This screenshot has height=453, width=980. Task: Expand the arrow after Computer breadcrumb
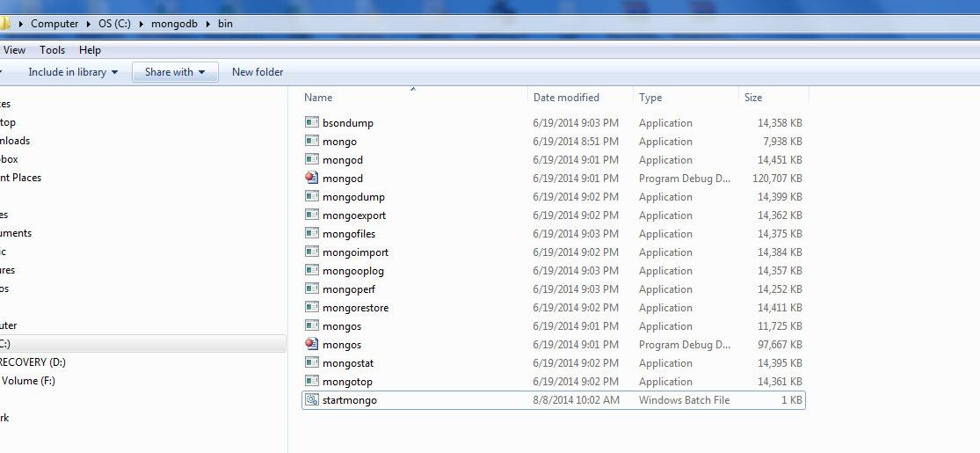[x=88, y=24]
